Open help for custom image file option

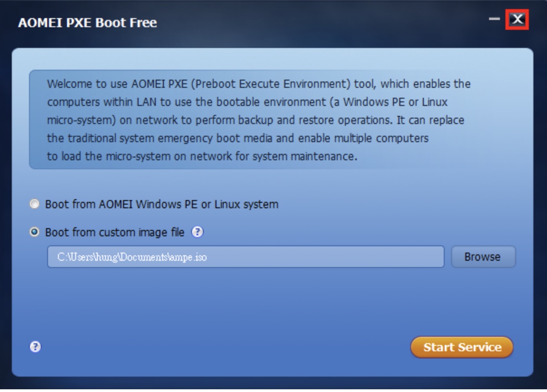pos(197,232)
